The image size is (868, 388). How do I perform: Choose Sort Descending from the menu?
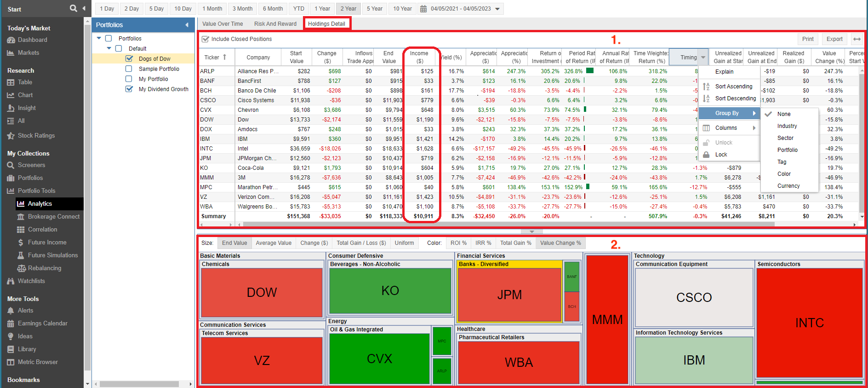coord(729,98)
